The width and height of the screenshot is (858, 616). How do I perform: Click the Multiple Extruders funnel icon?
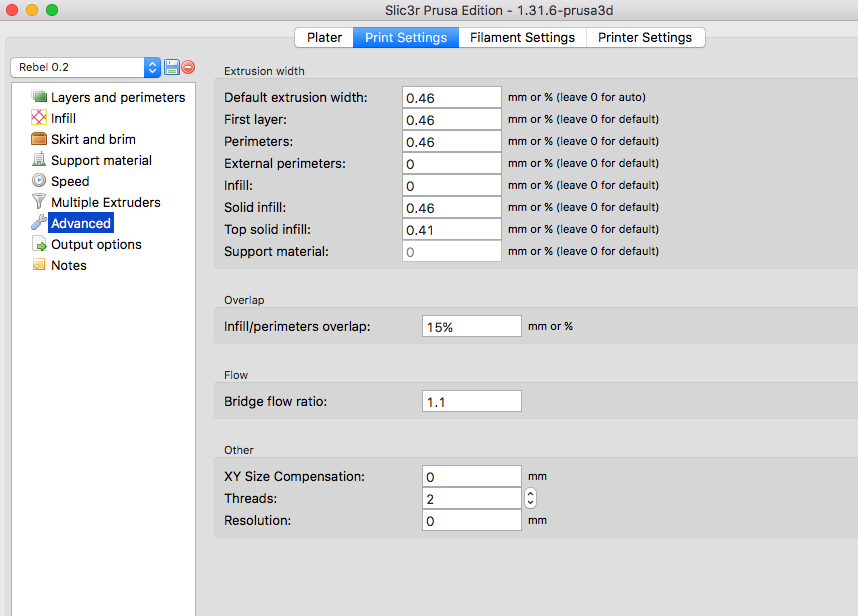(x=40, y=202)
